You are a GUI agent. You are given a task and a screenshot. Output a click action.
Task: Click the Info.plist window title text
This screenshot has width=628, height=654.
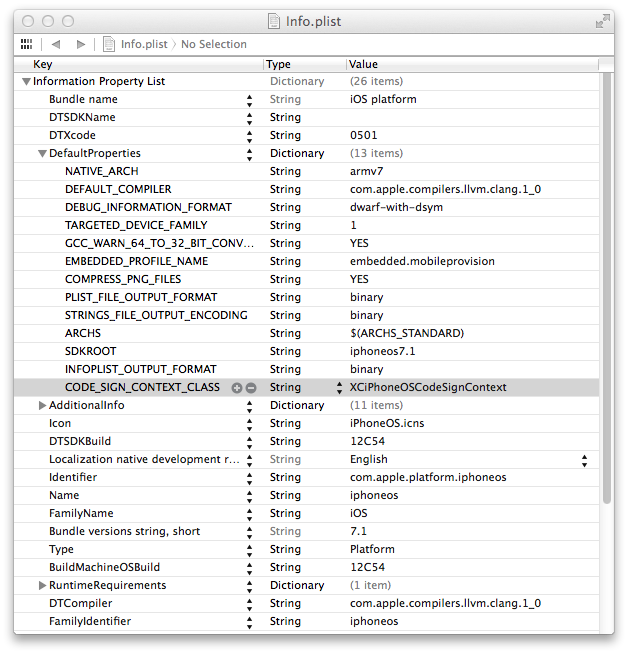(313, 21)
